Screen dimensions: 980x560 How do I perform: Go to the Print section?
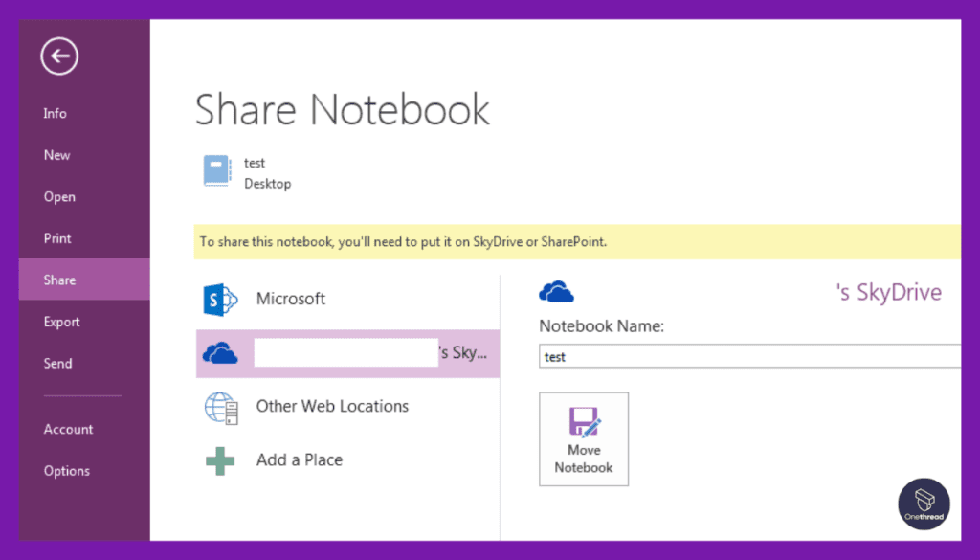(x=57, y=238)
